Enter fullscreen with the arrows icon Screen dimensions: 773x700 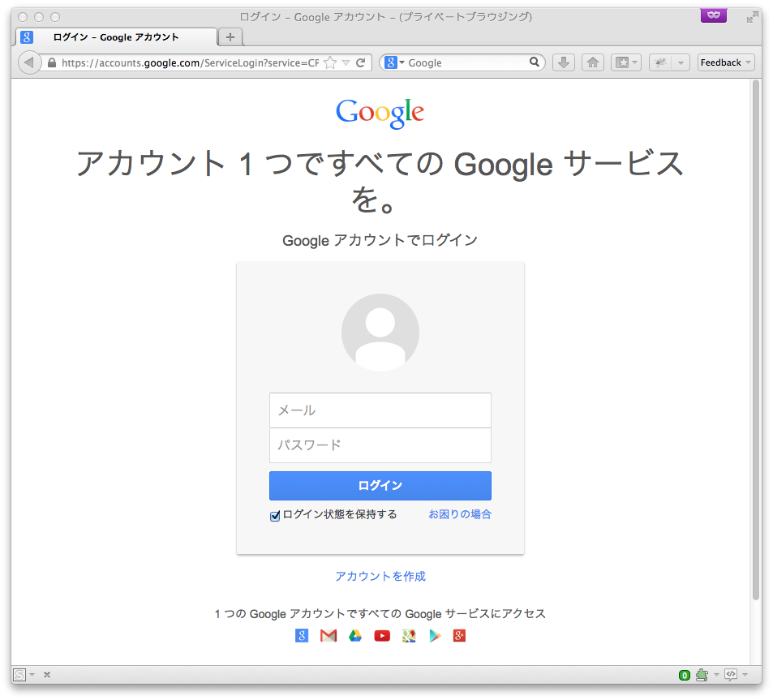(752, 17)
